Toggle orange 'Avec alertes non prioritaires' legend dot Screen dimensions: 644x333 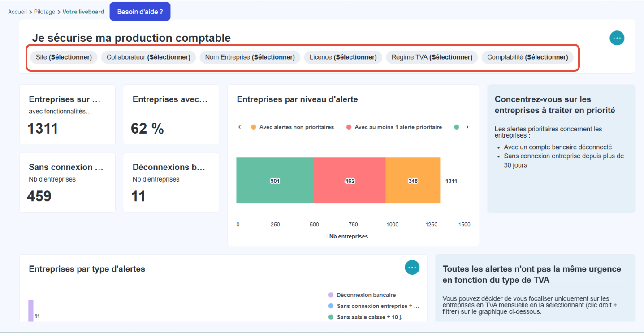(254, 127)
